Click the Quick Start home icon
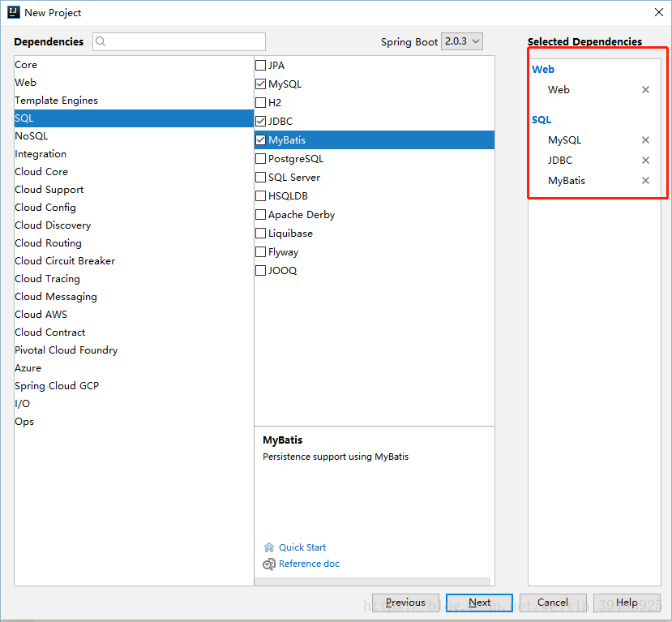The image size is (672, 622). 268,547
